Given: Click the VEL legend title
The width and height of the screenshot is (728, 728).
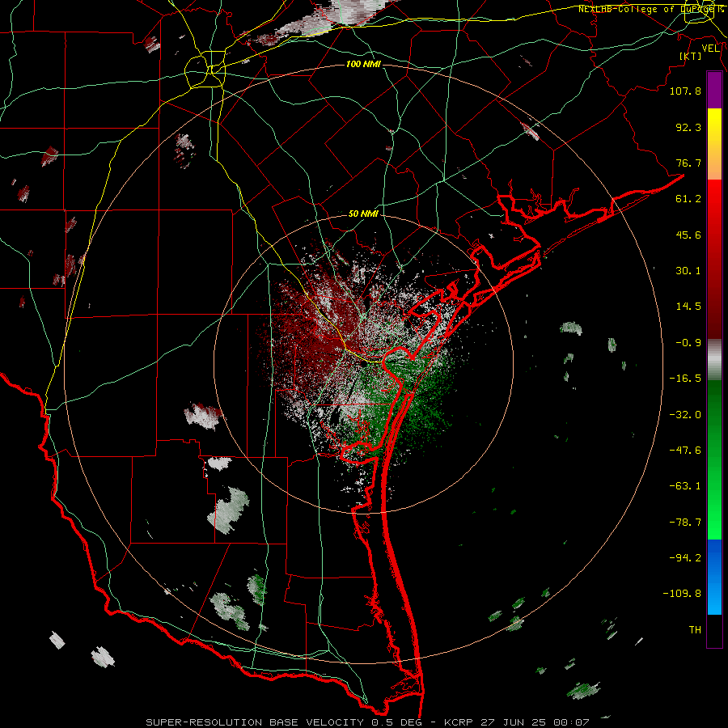Looking at the screenshot, I should click(710, 48).
